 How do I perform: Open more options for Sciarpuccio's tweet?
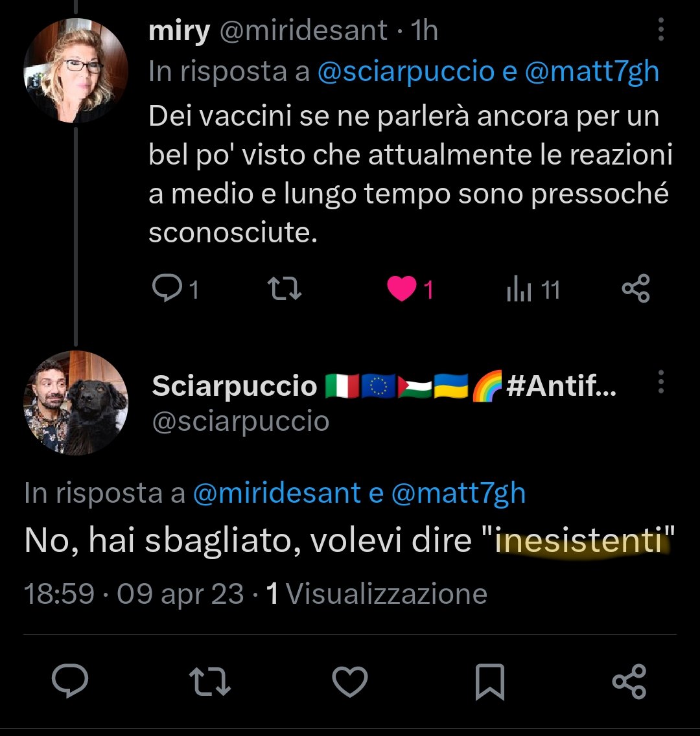pos(660,382)
